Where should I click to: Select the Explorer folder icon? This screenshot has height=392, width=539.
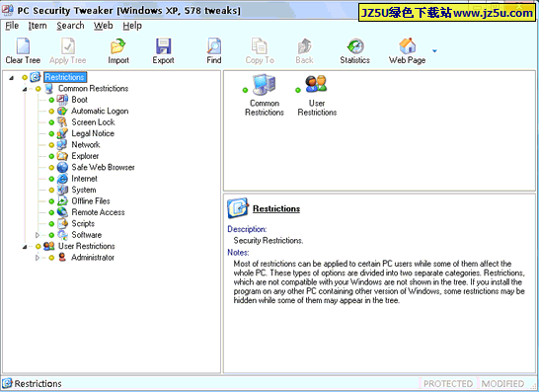coord(62,156)
